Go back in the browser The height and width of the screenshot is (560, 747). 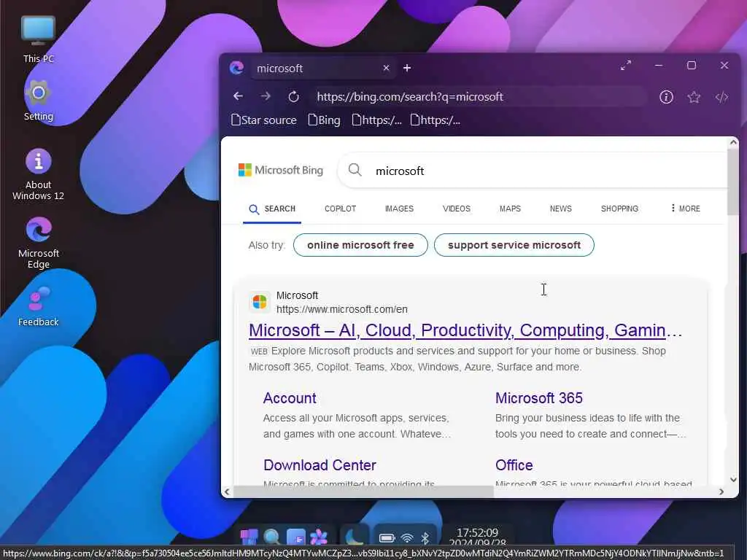coord(239,97)
